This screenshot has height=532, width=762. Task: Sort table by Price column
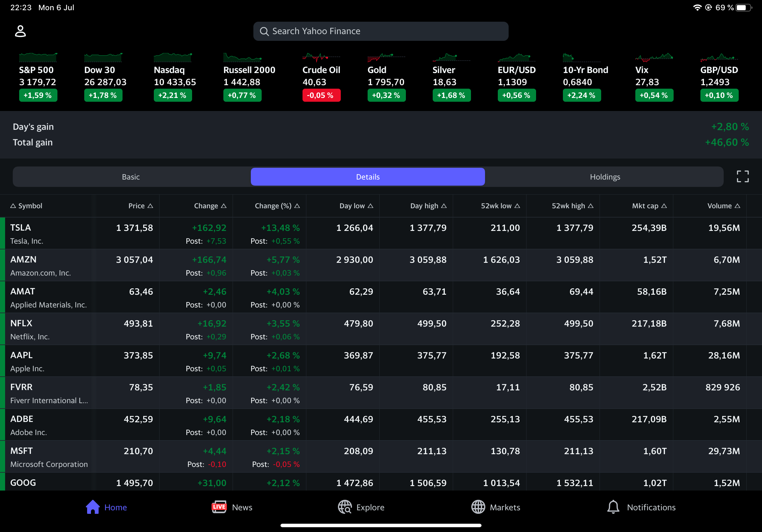[x=141, y=206]
